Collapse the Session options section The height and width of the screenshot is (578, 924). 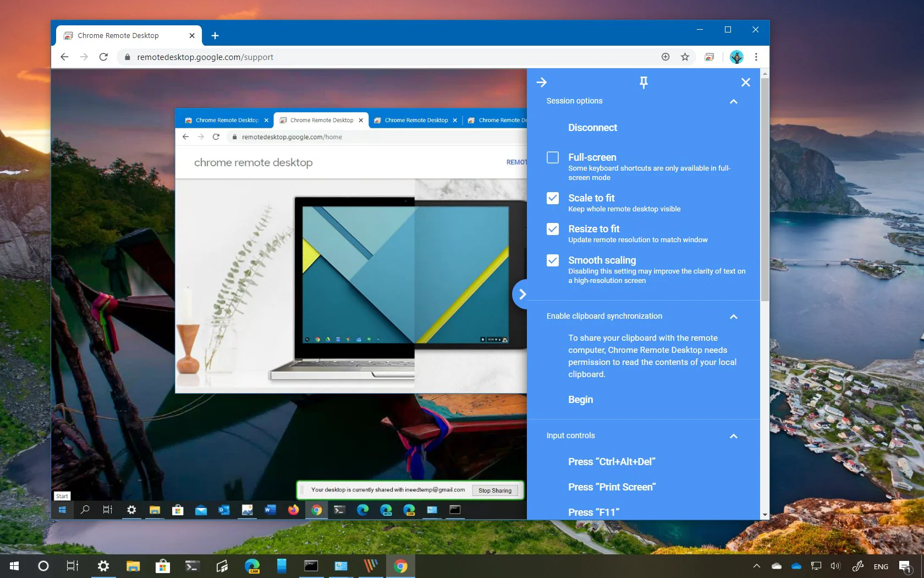733,101
